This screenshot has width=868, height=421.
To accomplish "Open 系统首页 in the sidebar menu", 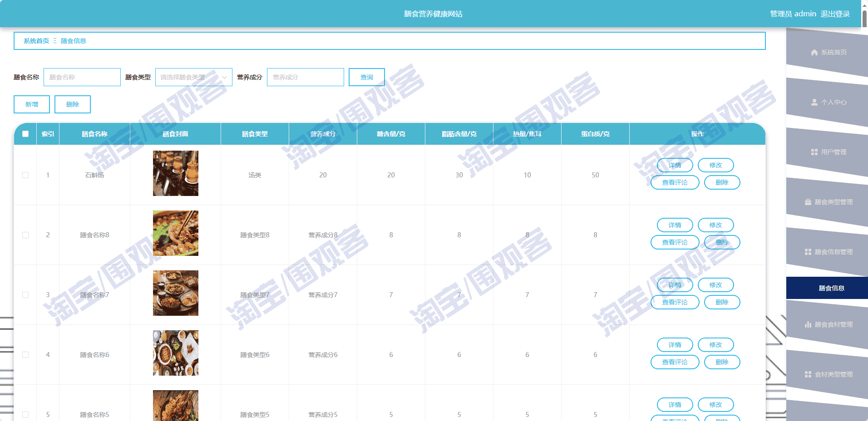I will point(827,53).
